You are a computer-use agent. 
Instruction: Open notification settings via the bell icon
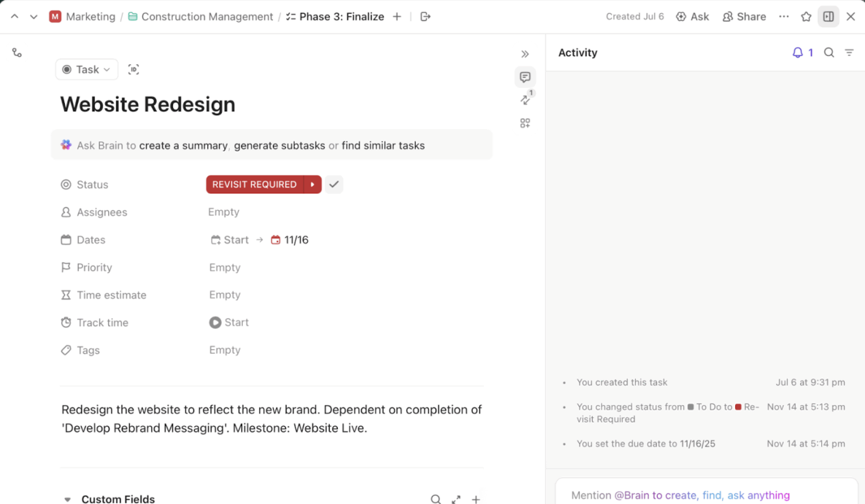point(798,52)
